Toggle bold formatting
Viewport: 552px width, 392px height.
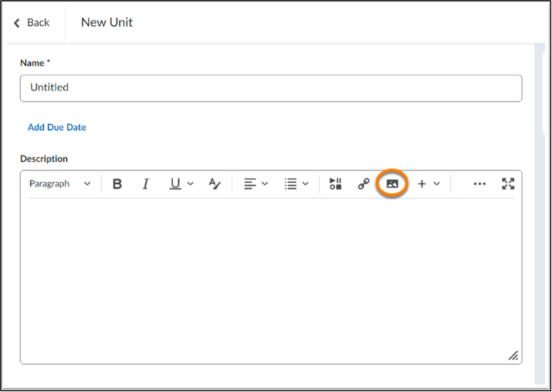[117, 184]
